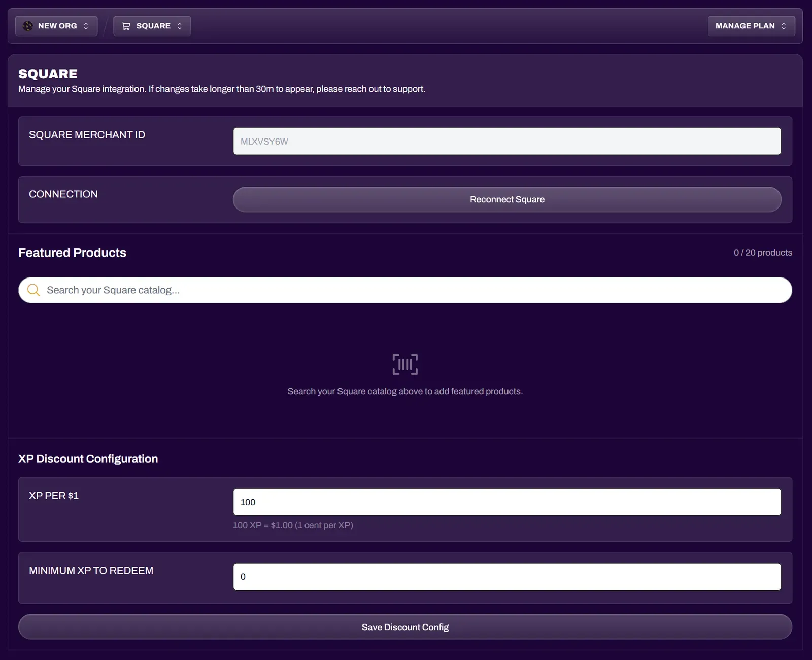Click the XP per $1 input field
812x660 pixels.
(507, 502)
